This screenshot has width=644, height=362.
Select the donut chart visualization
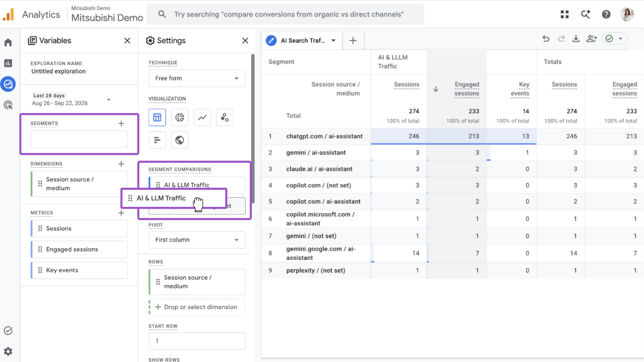(180, 117)
